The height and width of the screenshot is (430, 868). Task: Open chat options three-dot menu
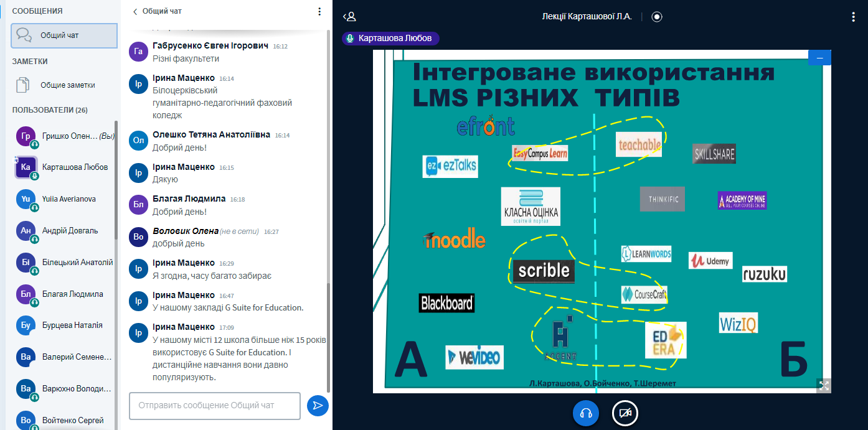(x=319, y=11)
